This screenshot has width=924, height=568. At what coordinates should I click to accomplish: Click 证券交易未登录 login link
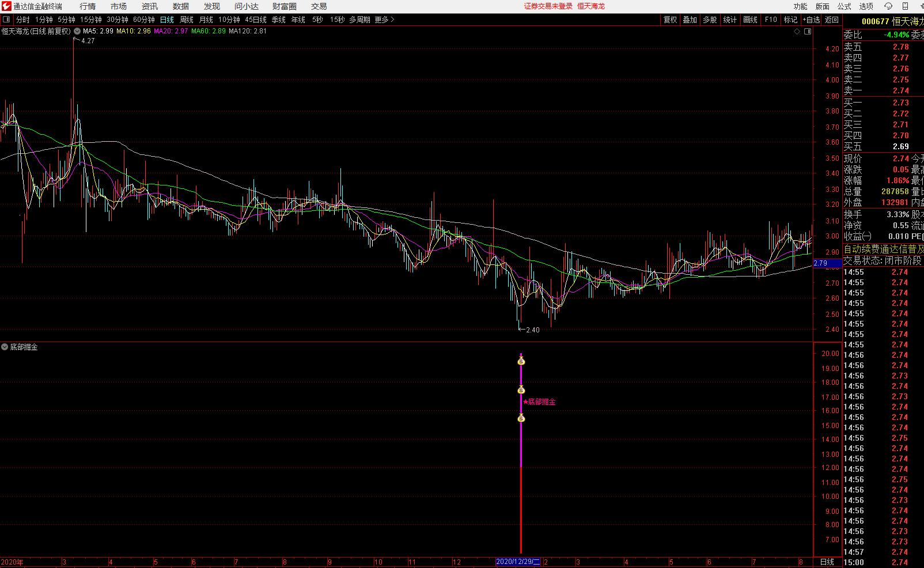click(548, 6)
